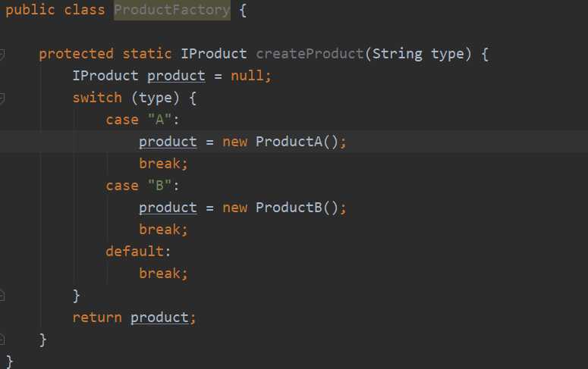
Task: Click product in the return statement
Action: (160, 318)
